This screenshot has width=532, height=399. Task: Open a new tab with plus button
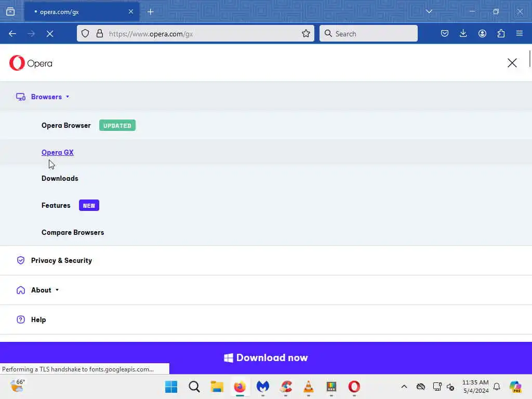pyautogui.click(x=150, y=12)
